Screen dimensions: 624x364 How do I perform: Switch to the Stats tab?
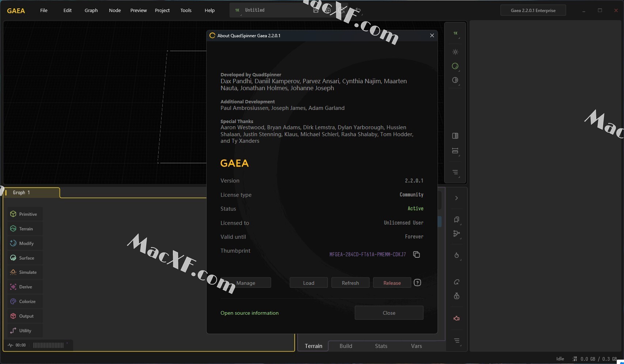(381, 346)
